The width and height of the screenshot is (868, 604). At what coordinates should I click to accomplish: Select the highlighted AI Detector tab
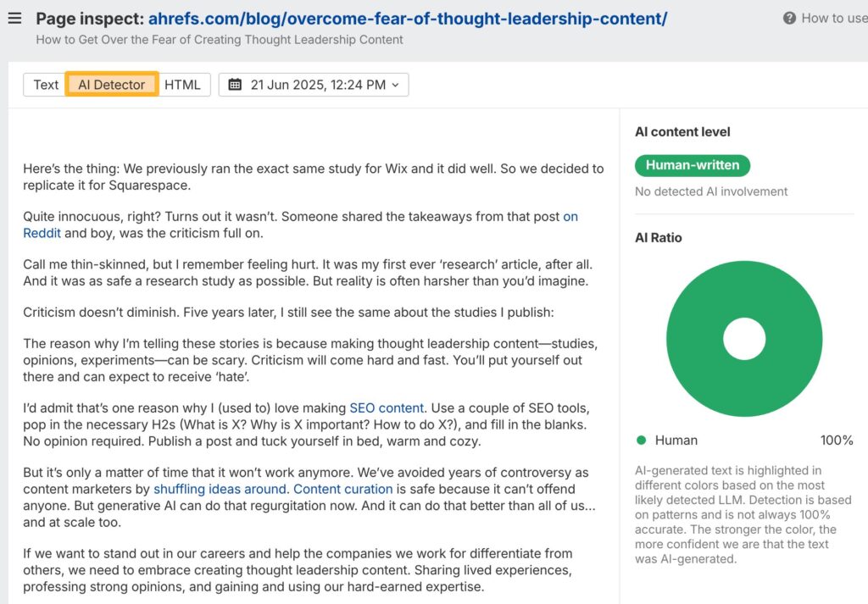111,85
